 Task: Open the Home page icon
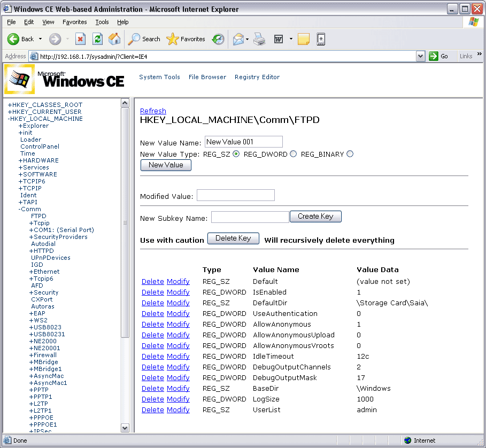pyautogui.click(x=114, y=39)
